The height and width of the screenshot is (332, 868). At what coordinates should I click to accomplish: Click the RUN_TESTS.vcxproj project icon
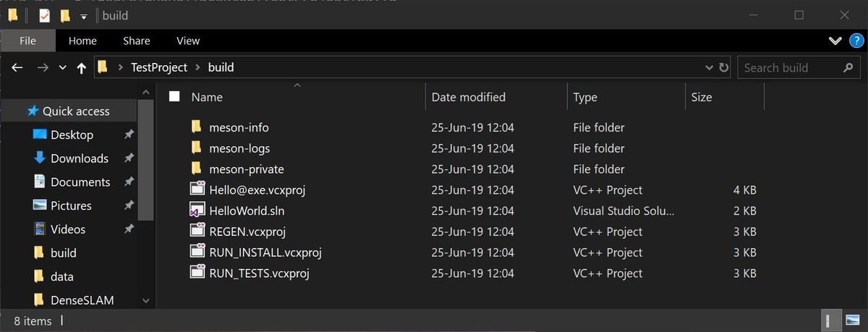click(197, 273)
